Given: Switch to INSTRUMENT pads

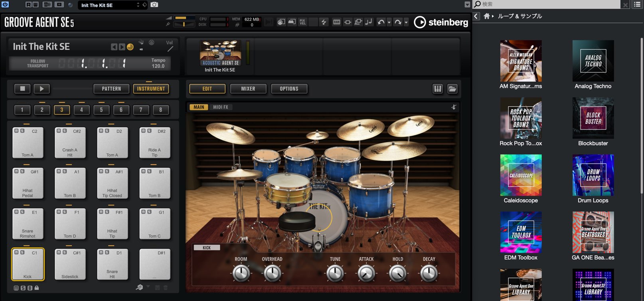Looking at the screenshot, I should click(151, 89).
